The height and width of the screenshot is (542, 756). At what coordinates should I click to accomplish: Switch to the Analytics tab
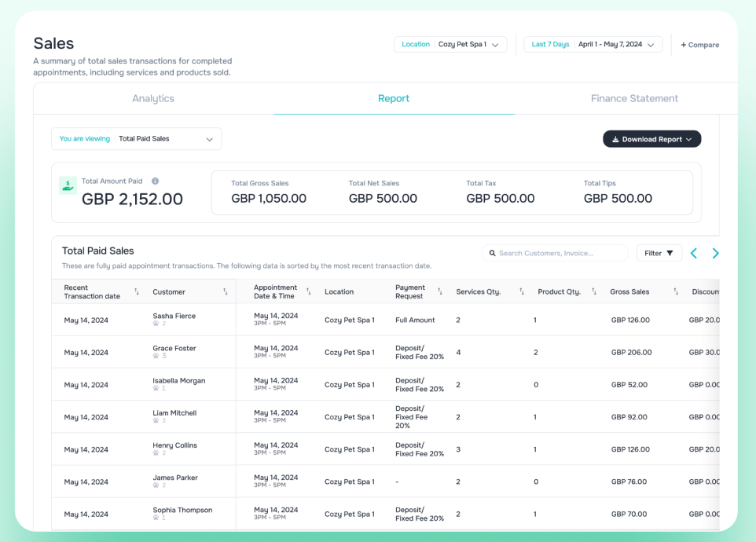(153, 98)
